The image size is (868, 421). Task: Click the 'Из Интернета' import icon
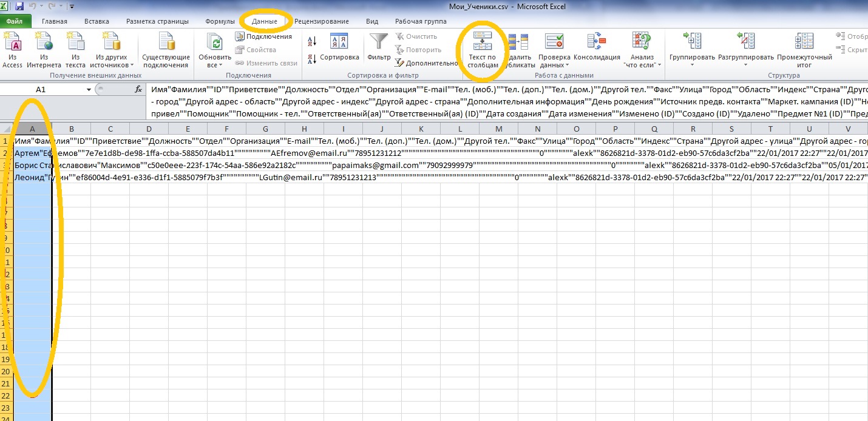tap(44, 44)
